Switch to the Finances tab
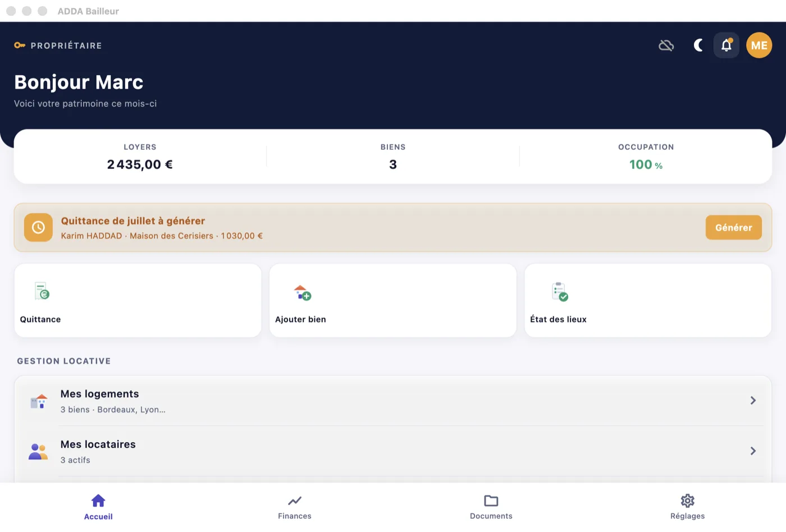The width and height of the screenshot is (786, 532). tap(295, 507)
